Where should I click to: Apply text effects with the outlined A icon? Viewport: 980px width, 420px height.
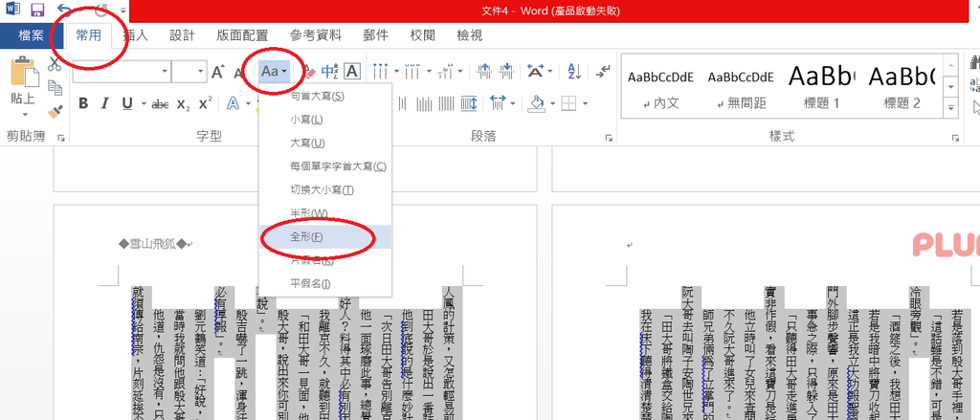coord(234,103)
